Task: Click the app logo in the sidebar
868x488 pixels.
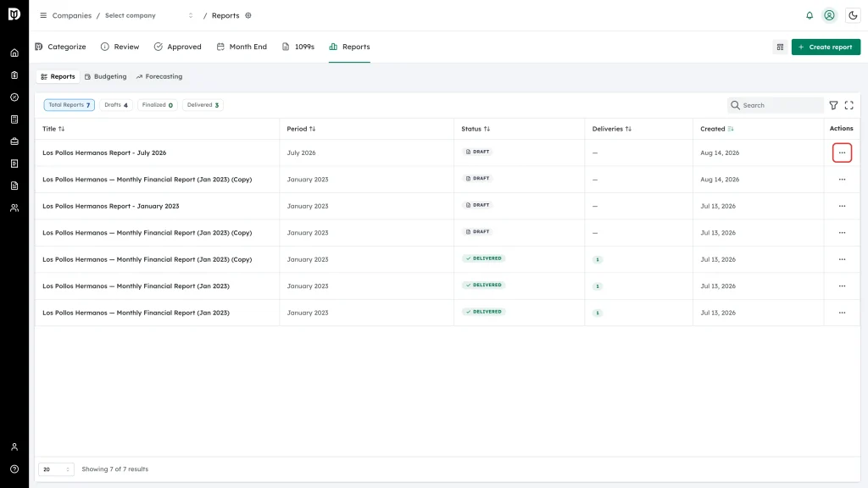Action: (14, 14)
